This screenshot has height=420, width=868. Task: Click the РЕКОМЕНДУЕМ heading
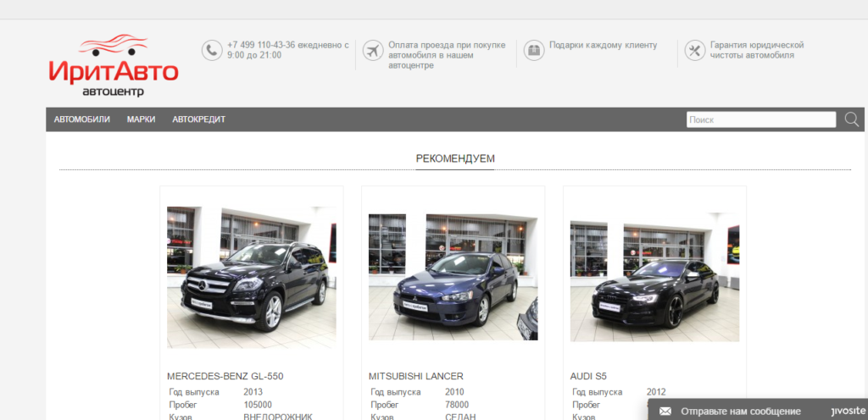click(x=455, y=158)
